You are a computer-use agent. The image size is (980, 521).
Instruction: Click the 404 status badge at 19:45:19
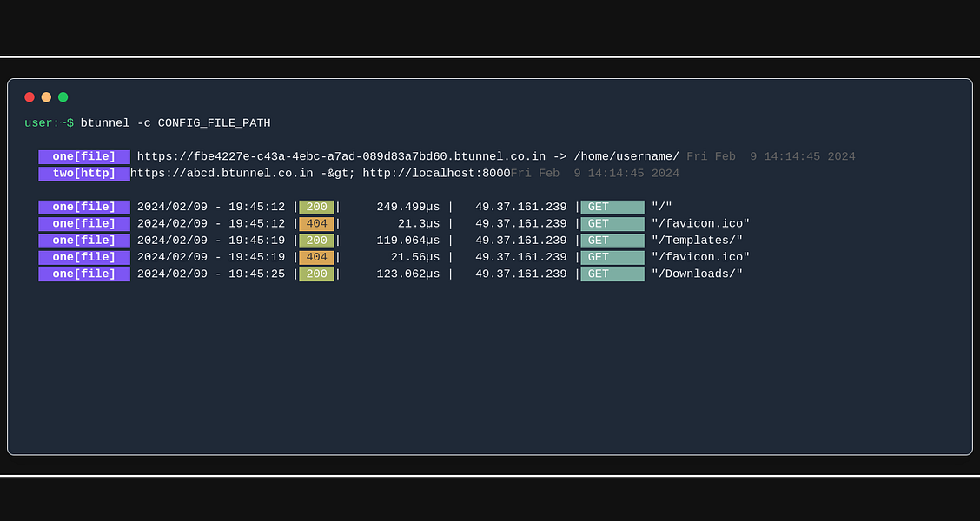click(316, 257)
